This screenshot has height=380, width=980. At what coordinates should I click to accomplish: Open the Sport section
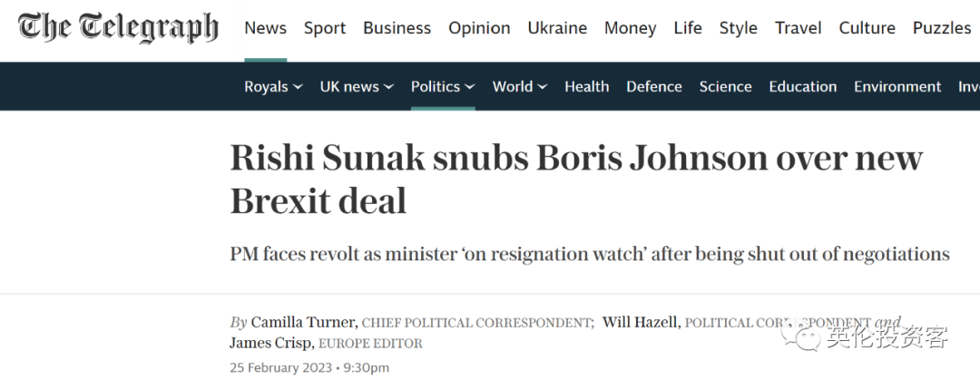pyautogui.click(x=325, y=28)
